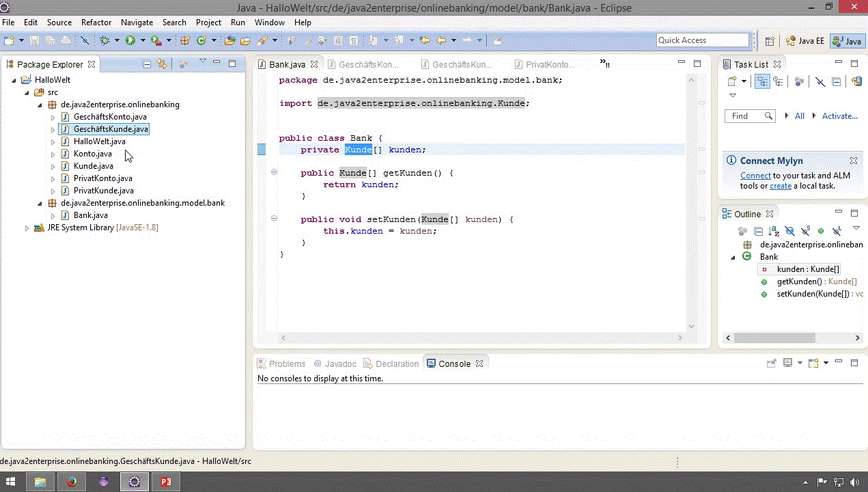
Task: Switch to Java EE perspective
Action: tap(805, 41)
